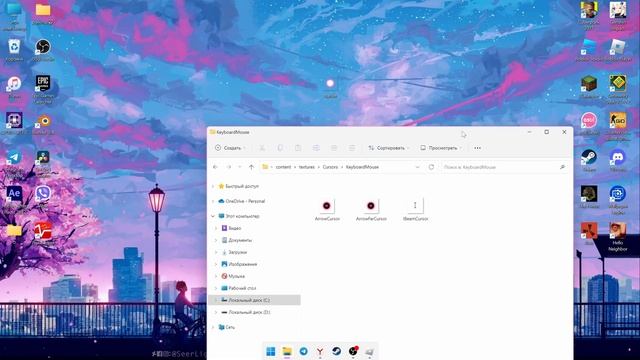Open Telegram from the taskbar

click(304, 351)
